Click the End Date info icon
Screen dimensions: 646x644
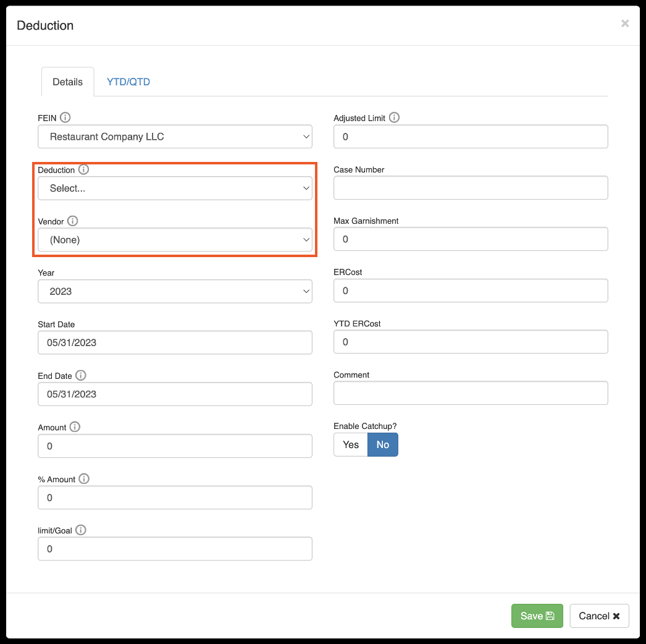tap(81, 375)
